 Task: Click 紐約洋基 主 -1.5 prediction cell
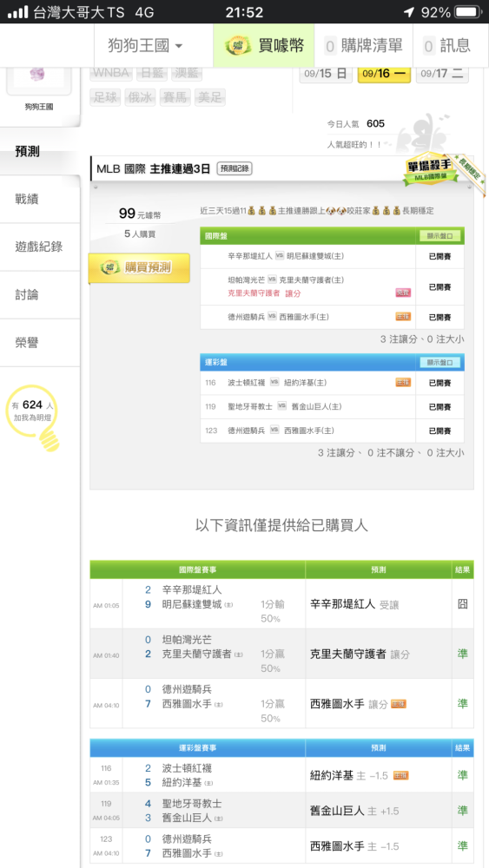(x=379, y=775)
